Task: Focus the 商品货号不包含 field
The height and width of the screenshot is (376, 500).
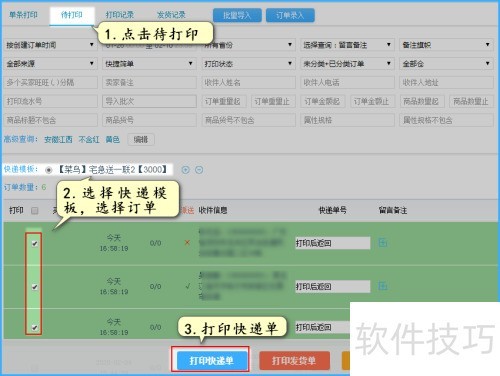Action: pos(248,120)
